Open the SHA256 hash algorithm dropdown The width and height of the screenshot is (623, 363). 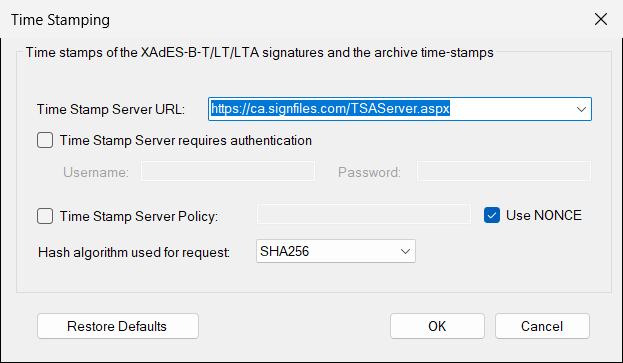click(x=336, y=251)
